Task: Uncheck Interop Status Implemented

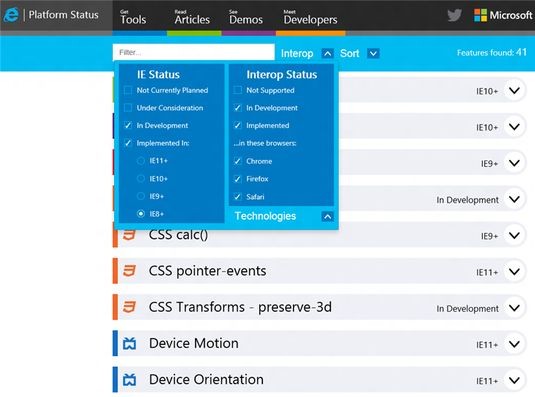Action: 237,126
